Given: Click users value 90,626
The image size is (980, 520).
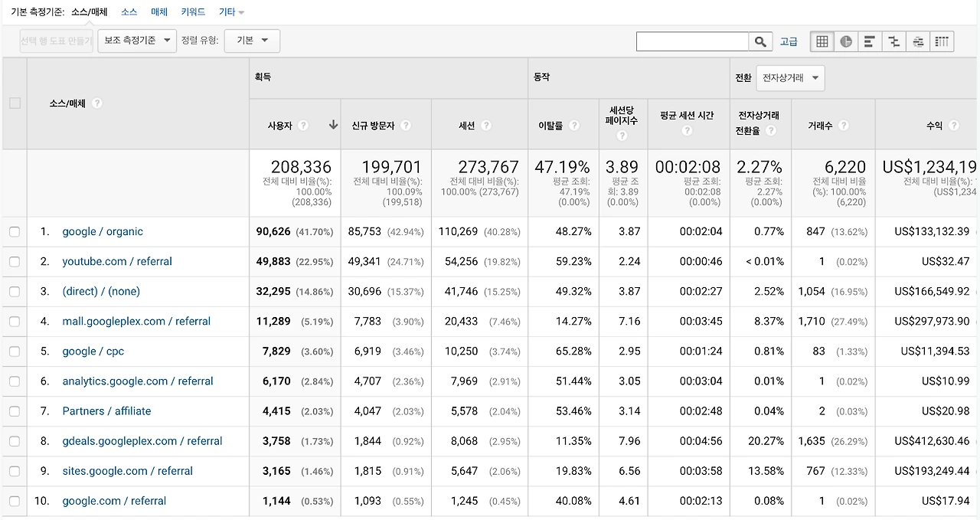Looking at the screenshot, I should (273, 231).
